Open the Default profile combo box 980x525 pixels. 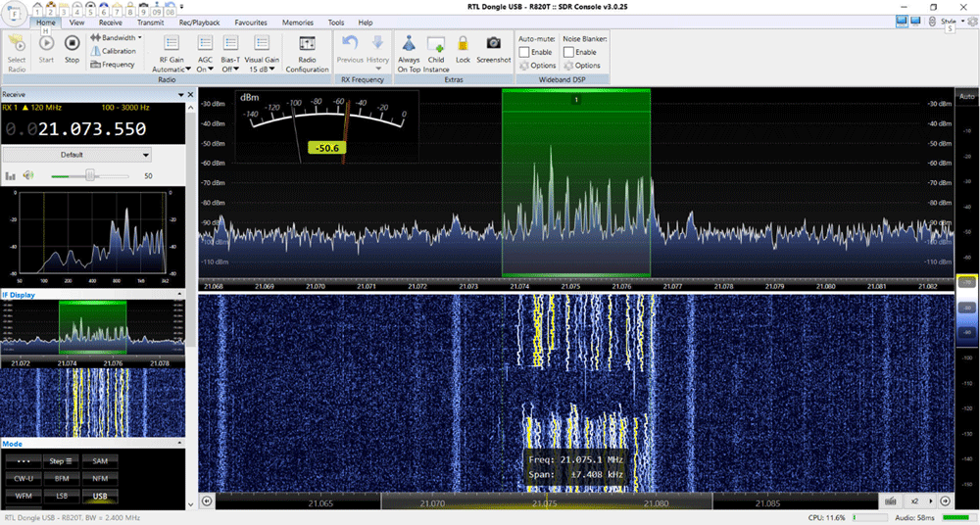pyautogui.click(x=76, y=155)
